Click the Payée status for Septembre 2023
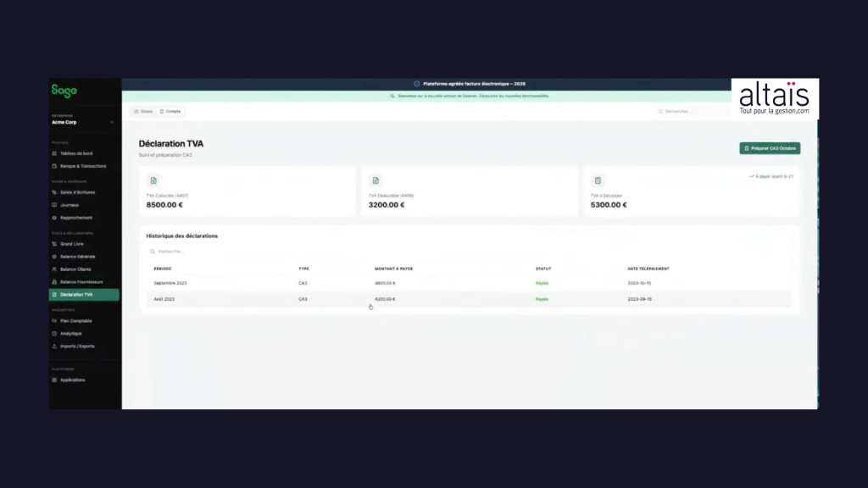The width and height of the screenshot is (868, 488). 542,283
